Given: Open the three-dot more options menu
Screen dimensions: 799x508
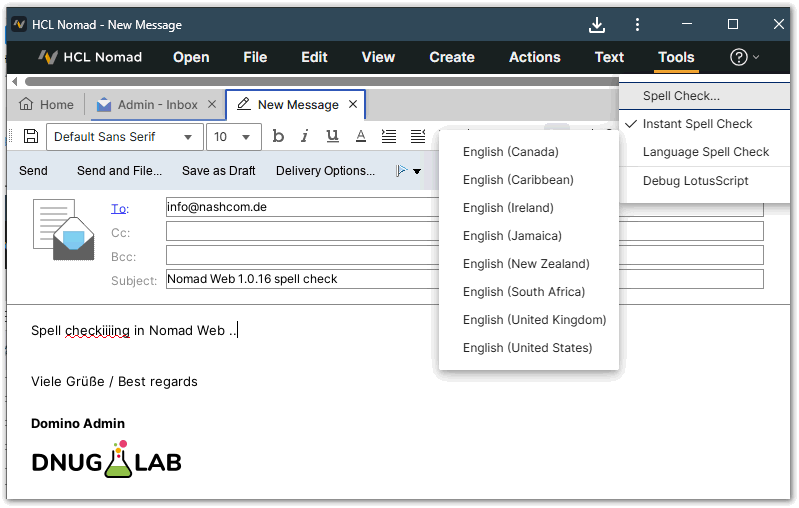Looking at the screenshot, I should point(637,24).
